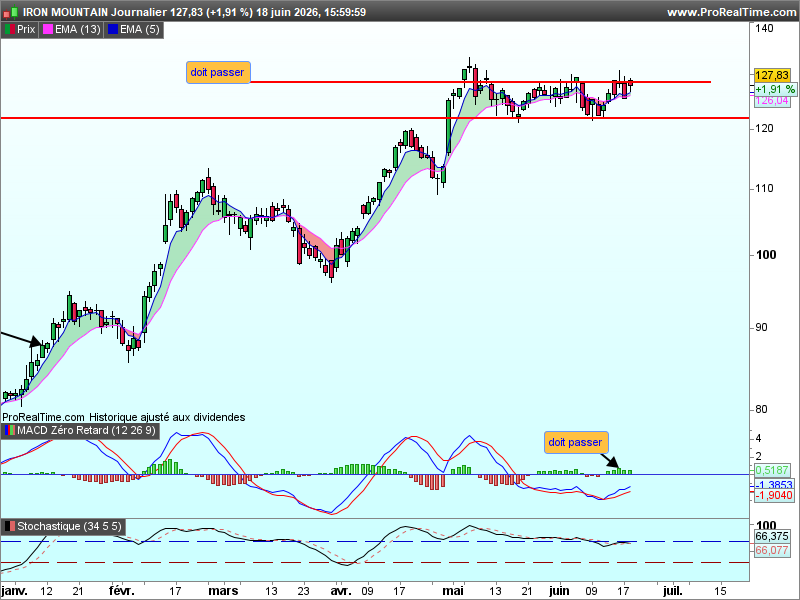Click the MACD histogram value 0,5187
The height and width of the screenshot is (600, 800).
[772, 470]
